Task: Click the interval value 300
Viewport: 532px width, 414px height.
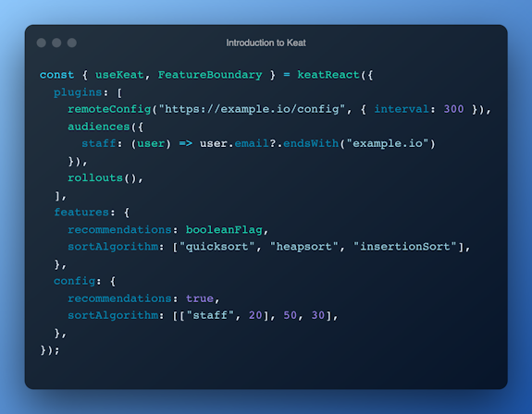Action: tap(453, 109)
